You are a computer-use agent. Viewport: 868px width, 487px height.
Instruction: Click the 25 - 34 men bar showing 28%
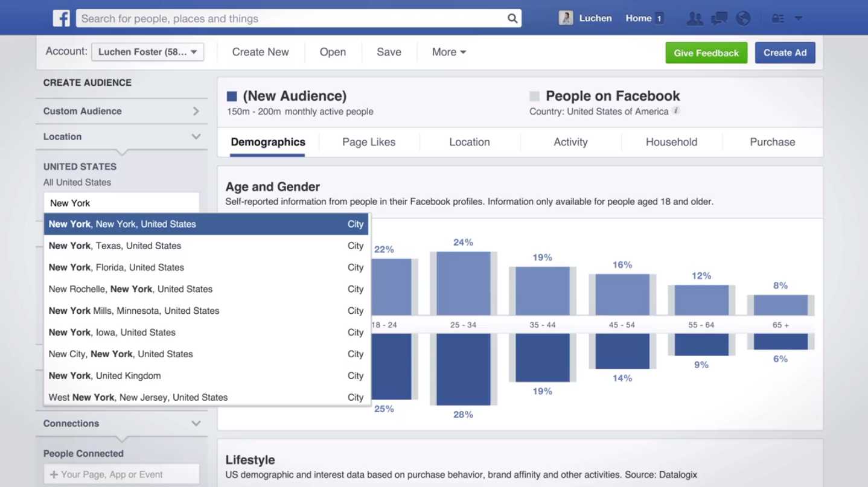pyautogui.click(x=463, y=369)
